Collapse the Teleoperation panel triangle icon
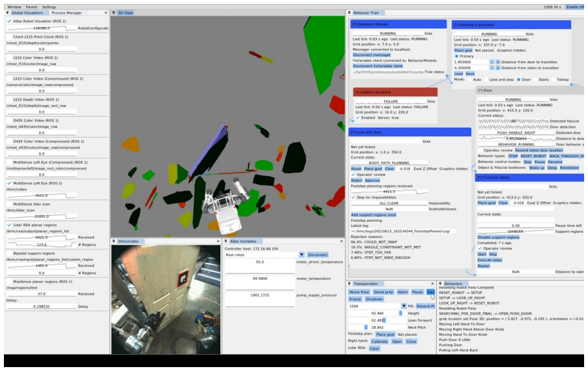The image size is (588, 371). pos(349,284)
